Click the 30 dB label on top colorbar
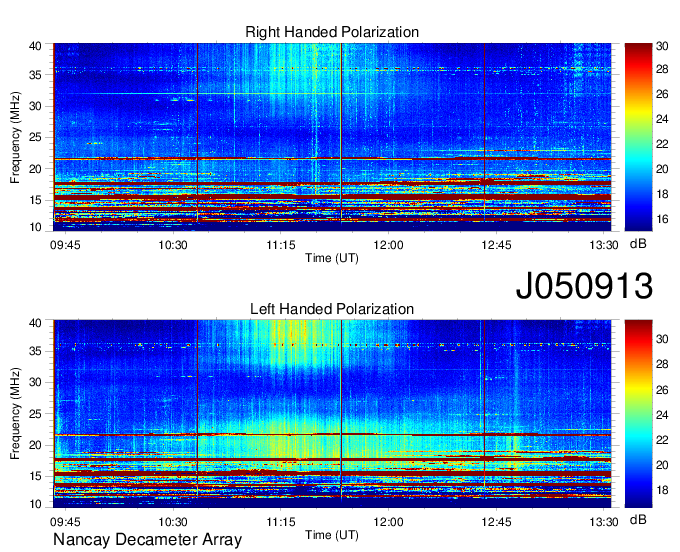 [x=662, y=46]
